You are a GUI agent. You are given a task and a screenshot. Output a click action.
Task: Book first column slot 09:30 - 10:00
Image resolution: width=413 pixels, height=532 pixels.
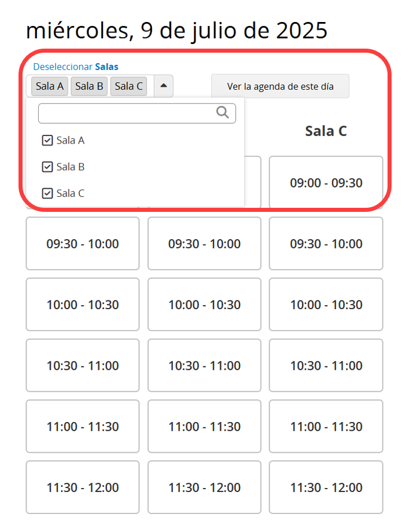(83, 244)
